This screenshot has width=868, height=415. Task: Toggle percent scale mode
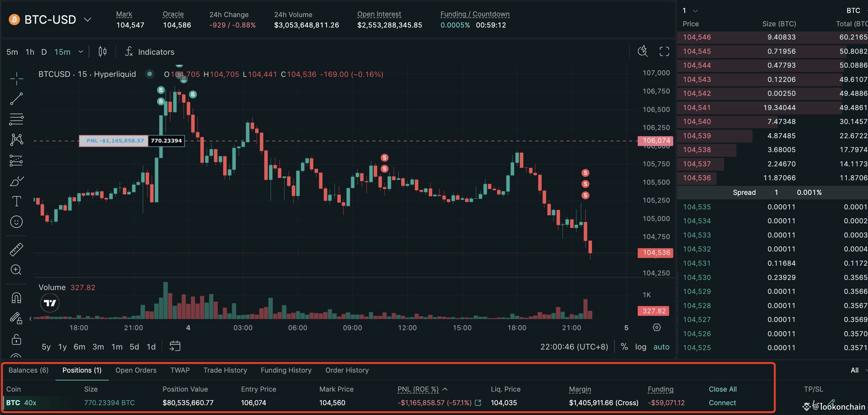click(624, 347)
